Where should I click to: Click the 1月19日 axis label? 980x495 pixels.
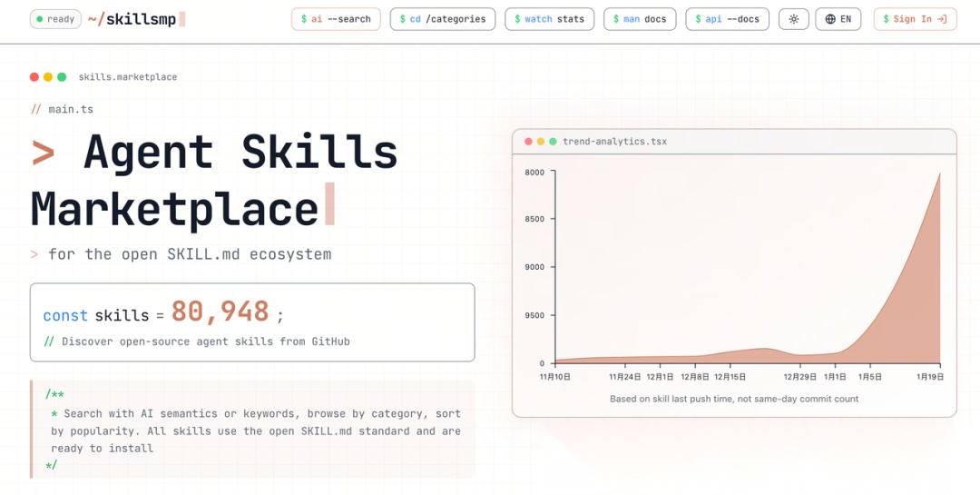(929, 377)
